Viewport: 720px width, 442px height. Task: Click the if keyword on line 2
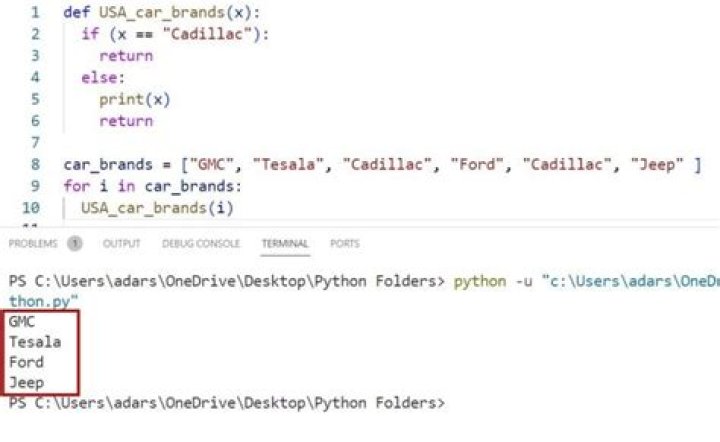[90, 34]
